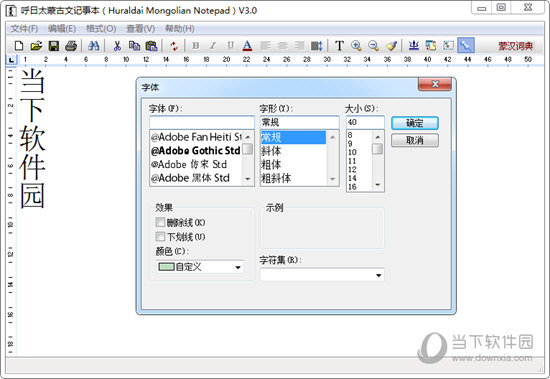The image size is (550, 379).
Task: Toggle italic with the I icon
Action: click(x=213, y=46)
